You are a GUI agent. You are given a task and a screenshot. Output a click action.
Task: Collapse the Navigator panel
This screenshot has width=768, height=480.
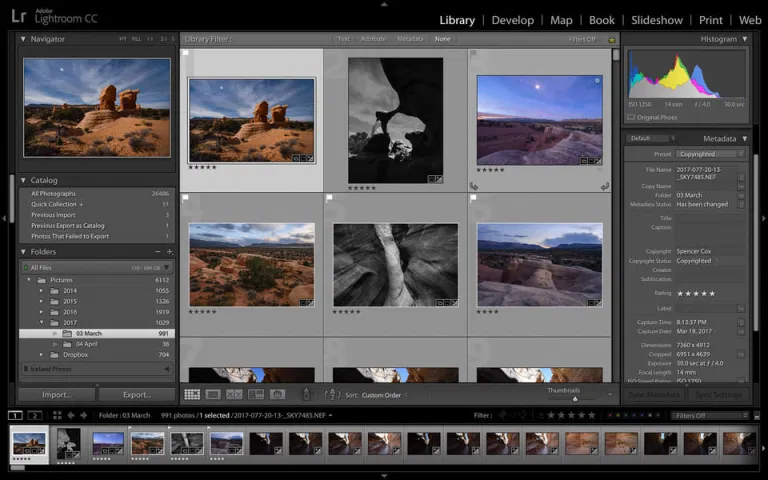23,39
